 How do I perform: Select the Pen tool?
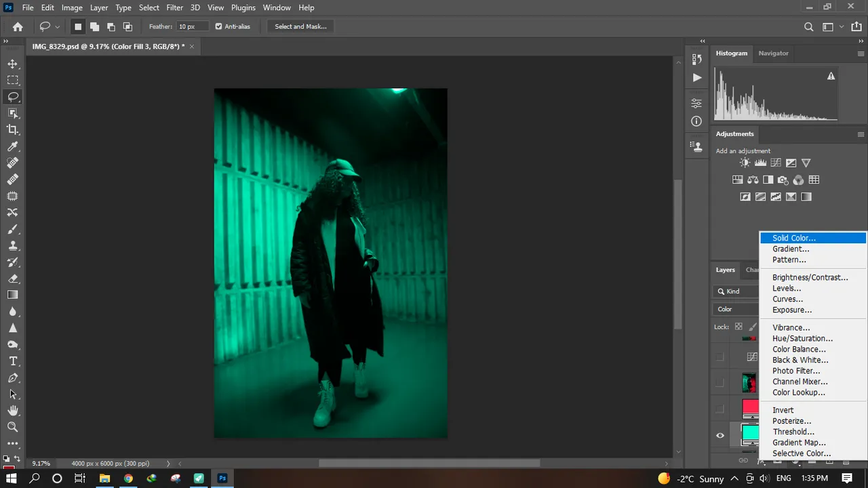[x=13, y=378]
